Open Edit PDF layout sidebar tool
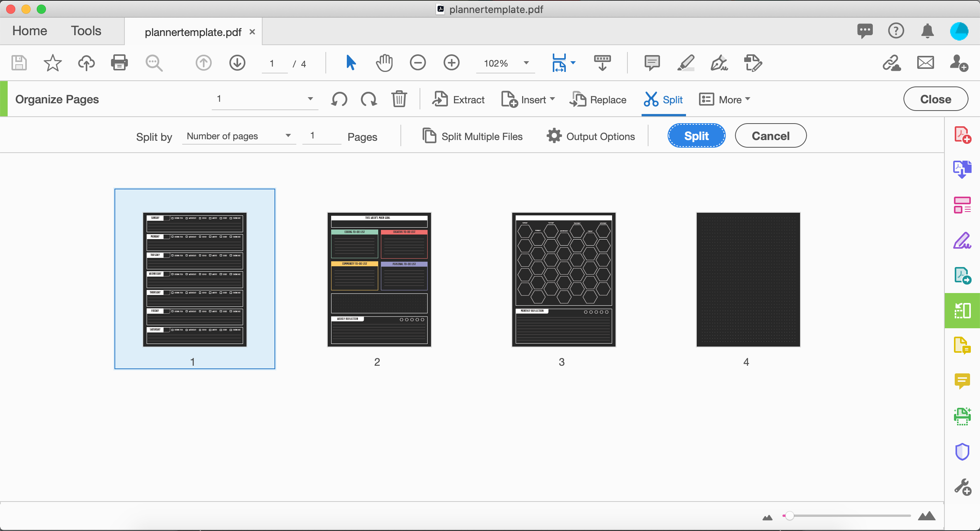Screen dimensions: 980x531 [x=962, y=205]
